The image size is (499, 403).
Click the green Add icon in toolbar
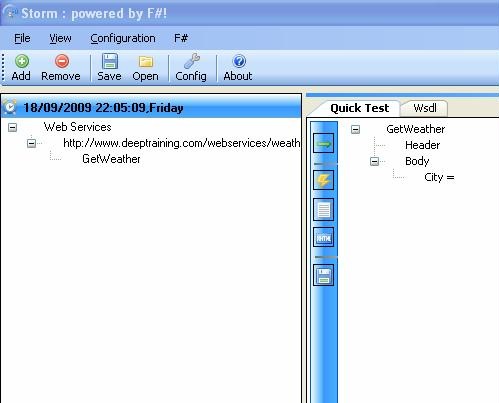22,61
